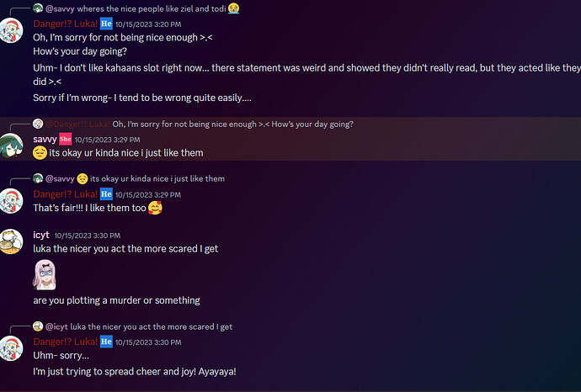Click the smiling hearts emoji after 'I like them too'
581x392 pixels.
tap(155, 208)
